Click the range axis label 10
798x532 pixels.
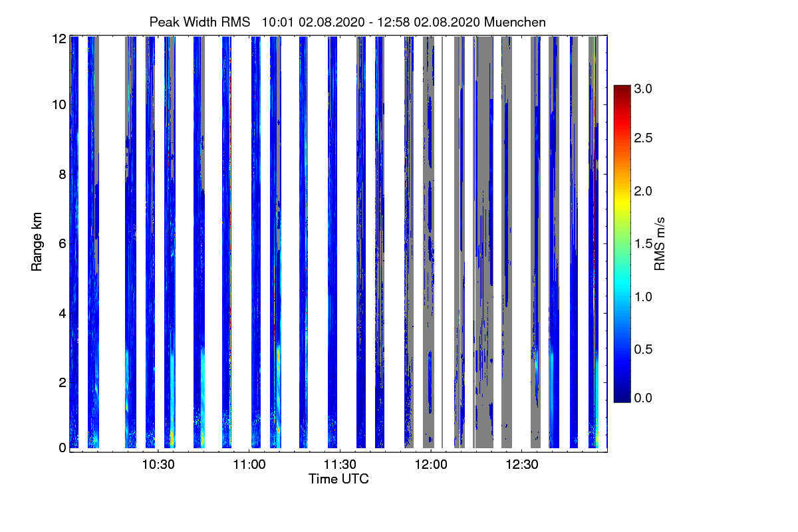[x=59, y=105]
